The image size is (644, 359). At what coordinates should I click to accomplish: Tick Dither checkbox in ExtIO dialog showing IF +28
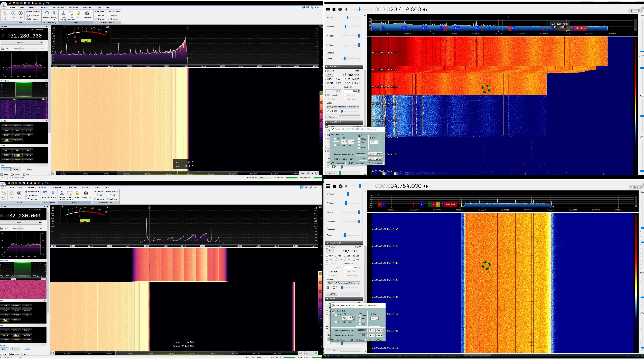point(359,139)
